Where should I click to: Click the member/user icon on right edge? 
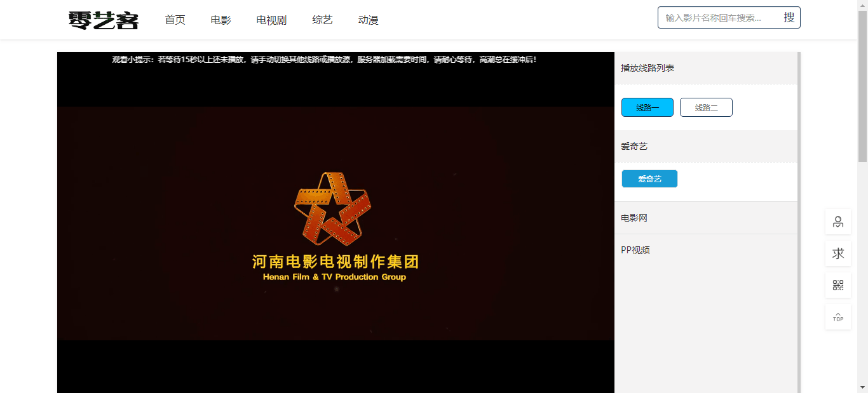[837, 222]
